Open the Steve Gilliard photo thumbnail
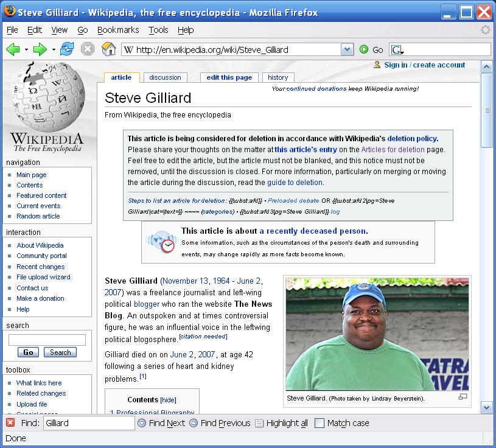Screen dimensions: 496x448 click(x=377, y=334)
